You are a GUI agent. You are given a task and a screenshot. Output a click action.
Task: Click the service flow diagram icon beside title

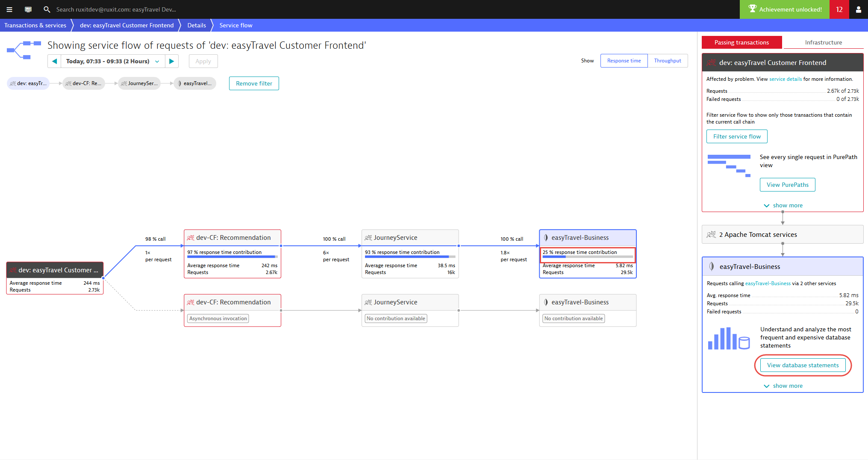click(x=24, y=50)
